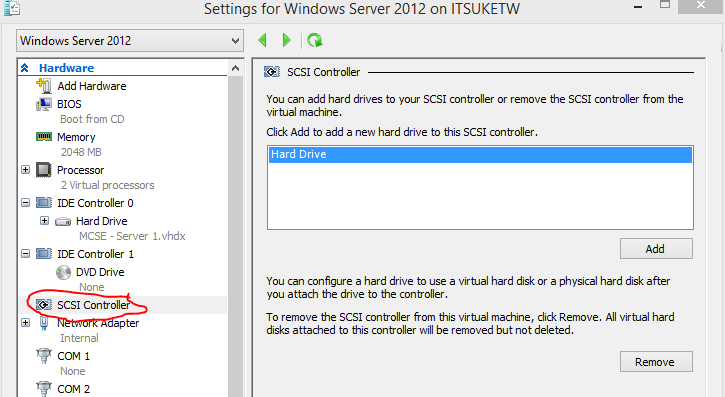Image resolution: width=725 pixels, height=397 pixels.
Task: Select the Network Adapter tree item
Action: point(98,323)
